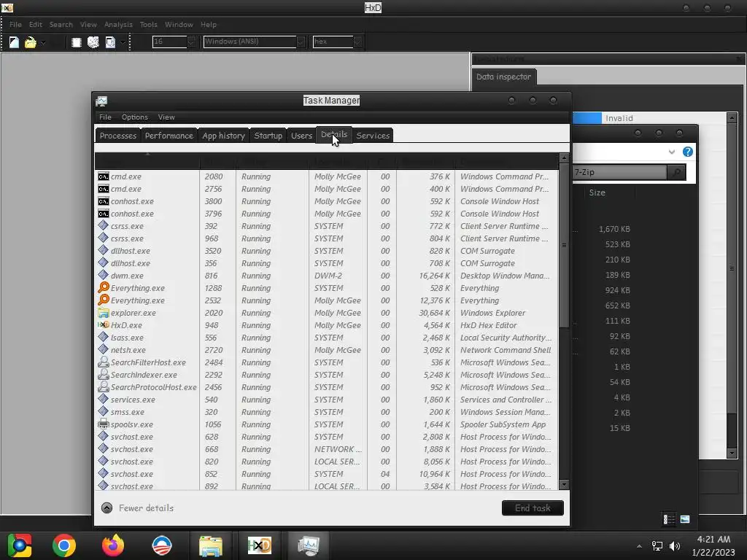Switch to the Services tab
The width and height of the screenshot is (747, 560).
pyautogui.click(x=373, y=135)
